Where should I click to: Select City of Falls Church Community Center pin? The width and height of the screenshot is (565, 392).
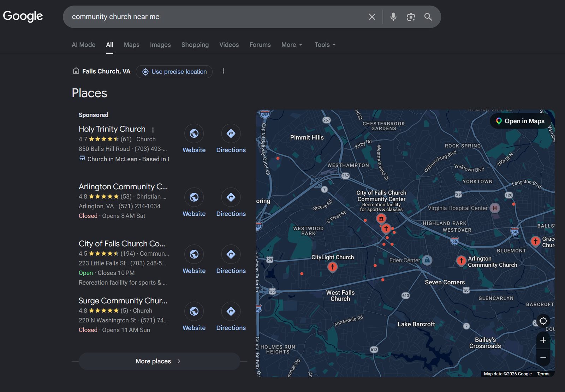pos(381,219)
